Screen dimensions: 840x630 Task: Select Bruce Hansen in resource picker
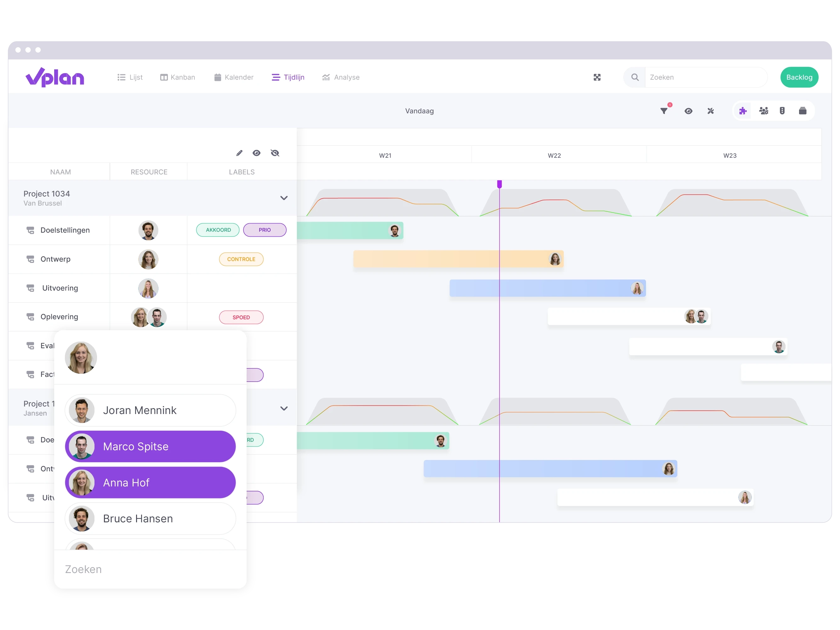click(150, 519)
